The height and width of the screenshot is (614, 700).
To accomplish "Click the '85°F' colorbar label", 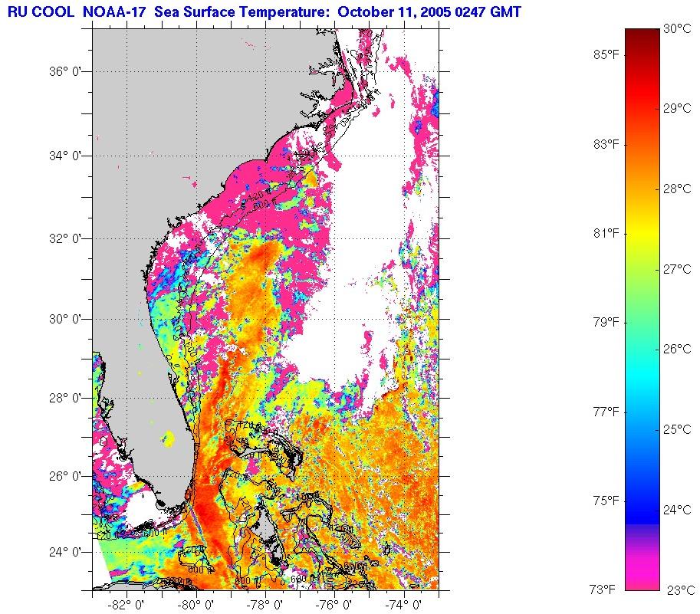I will tap(606, 55).
